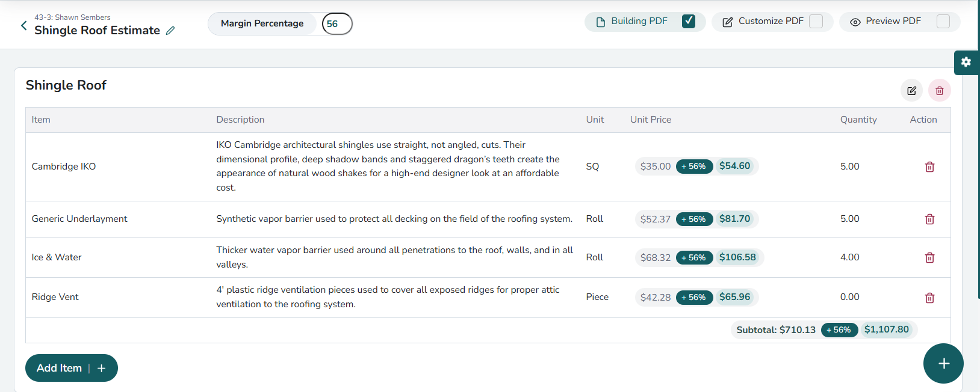The height and width of the screenshot is (392, 980).
Task: Click the round plus floating button
Action: 943,363
